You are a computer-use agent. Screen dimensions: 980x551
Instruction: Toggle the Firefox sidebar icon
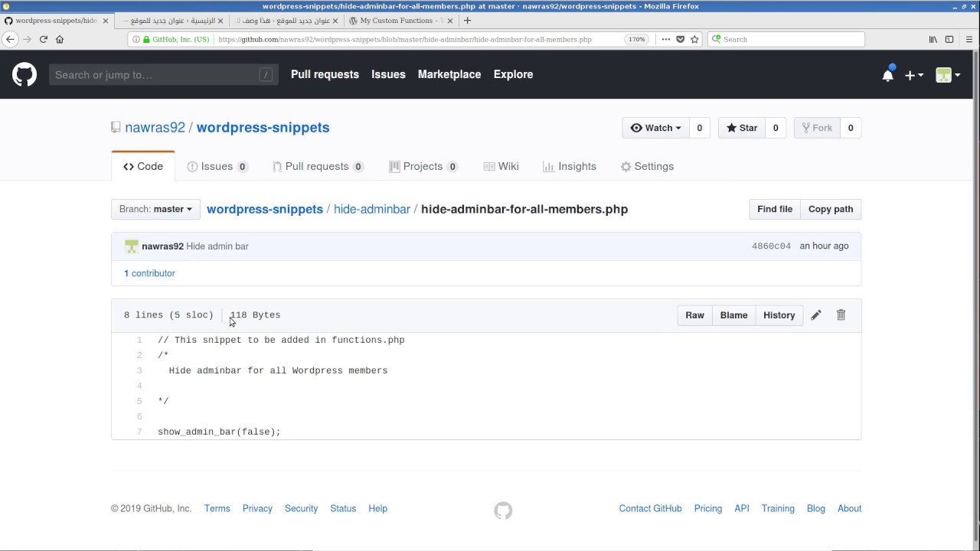[x=949, y=39]
